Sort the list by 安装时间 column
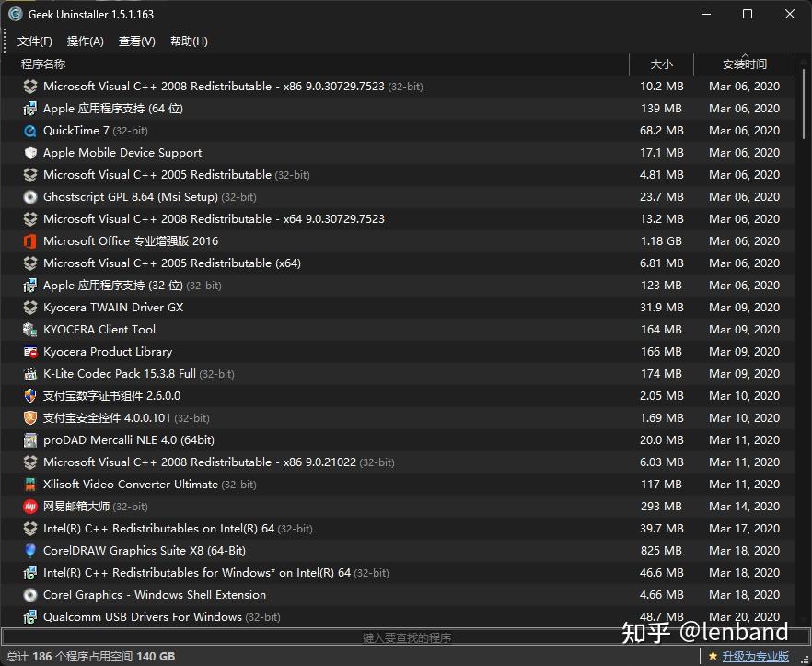The image size is (812, 666). 744,64
